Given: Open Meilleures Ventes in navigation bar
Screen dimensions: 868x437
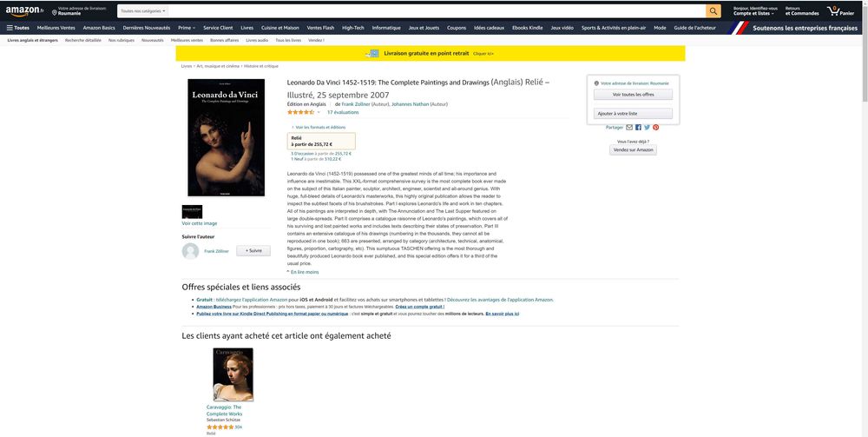Looking at the screenshot, I should [56, 28].
